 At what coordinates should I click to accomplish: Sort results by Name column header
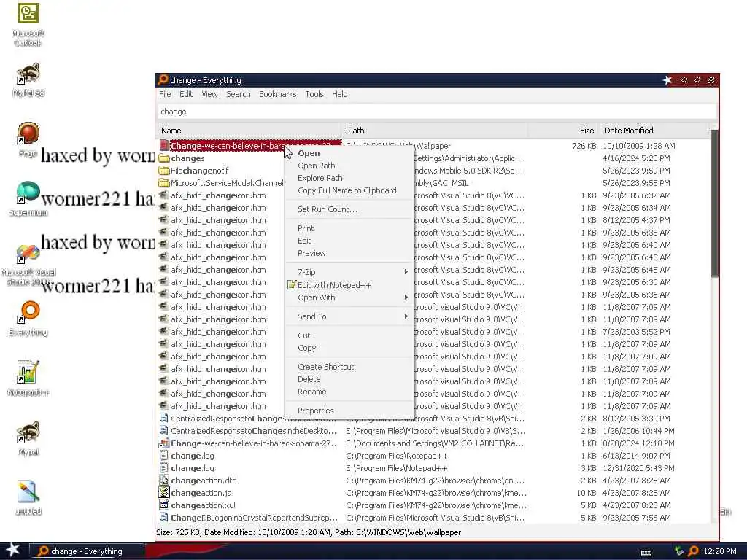pyautogui.click(x=249, y=131)
